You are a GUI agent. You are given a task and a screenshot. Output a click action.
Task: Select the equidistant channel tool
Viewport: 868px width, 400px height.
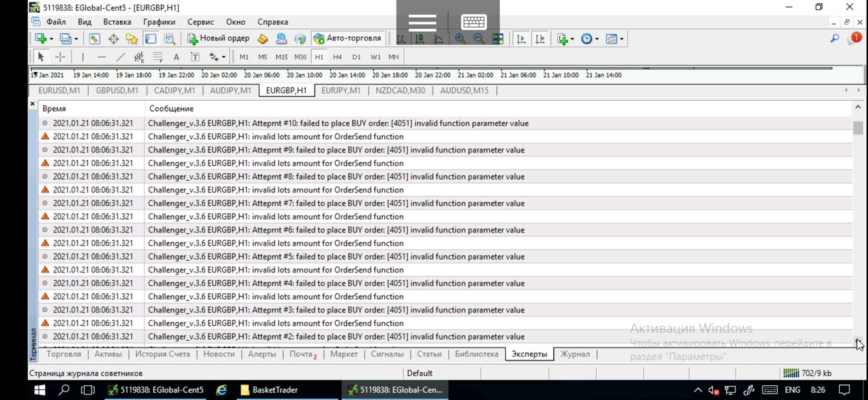pyautogui.click(x=139, y=57)
